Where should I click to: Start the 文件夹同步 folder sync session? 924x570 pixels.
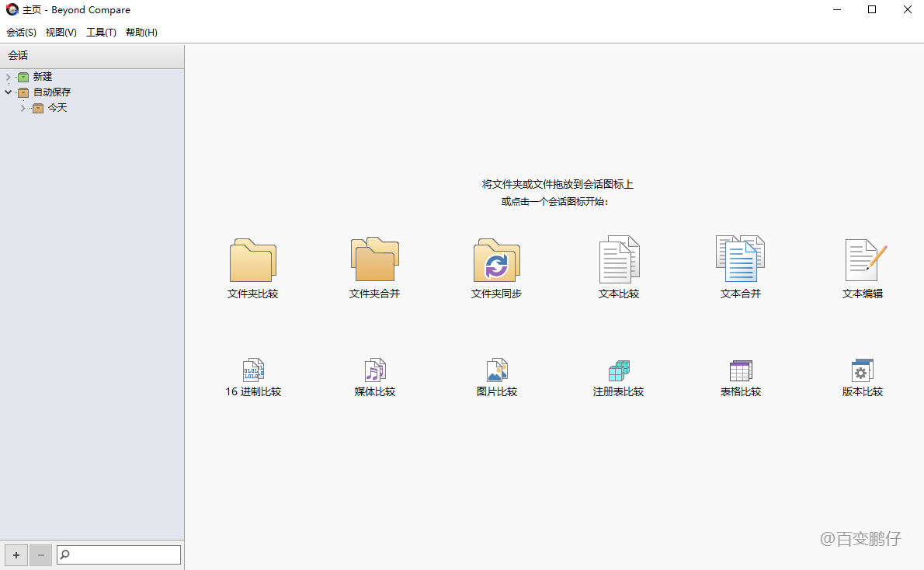pyautogui.click(x=497, y=260)
